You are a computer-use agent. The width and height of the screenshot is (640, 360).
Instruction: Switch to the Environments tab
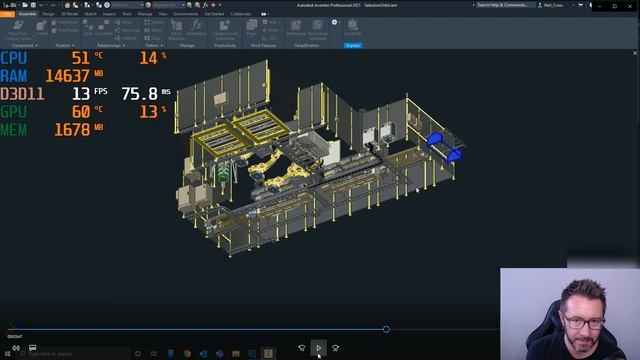[x=185, y=14]
